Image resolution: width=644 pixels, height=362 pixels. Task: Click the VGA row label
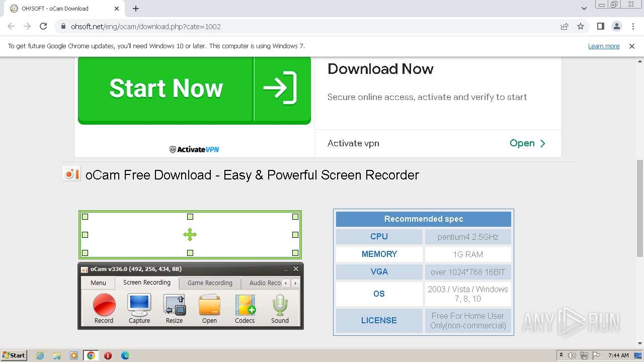coord(379,271)
